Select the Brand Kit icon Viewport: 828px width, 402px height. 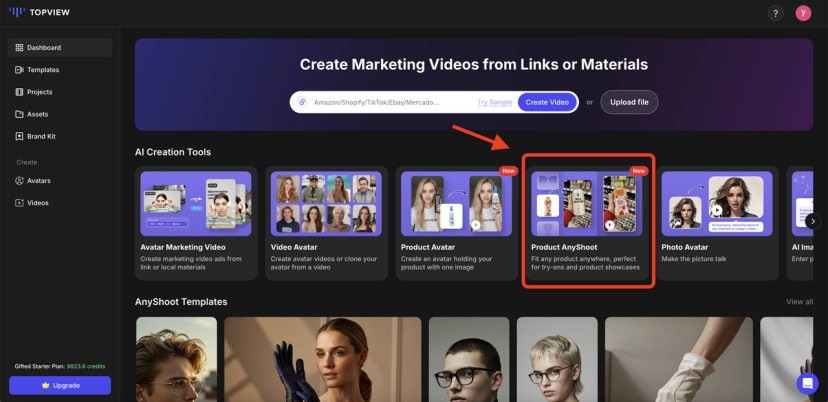[x=19, y=136]
